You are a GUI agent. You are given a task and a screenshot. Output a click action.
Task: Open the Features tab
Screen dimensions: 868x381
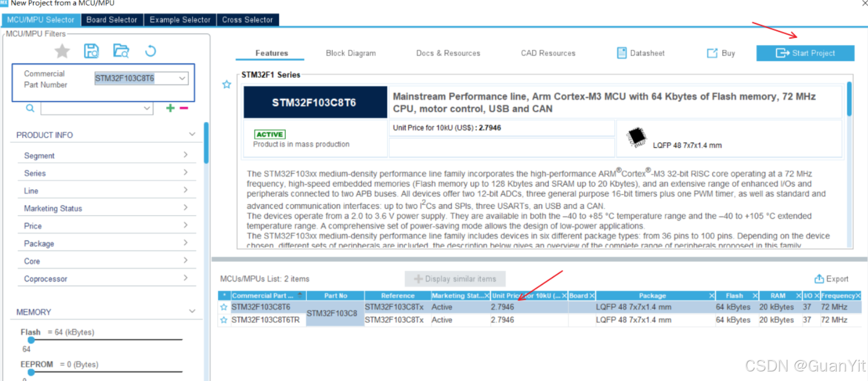(272, 53)
